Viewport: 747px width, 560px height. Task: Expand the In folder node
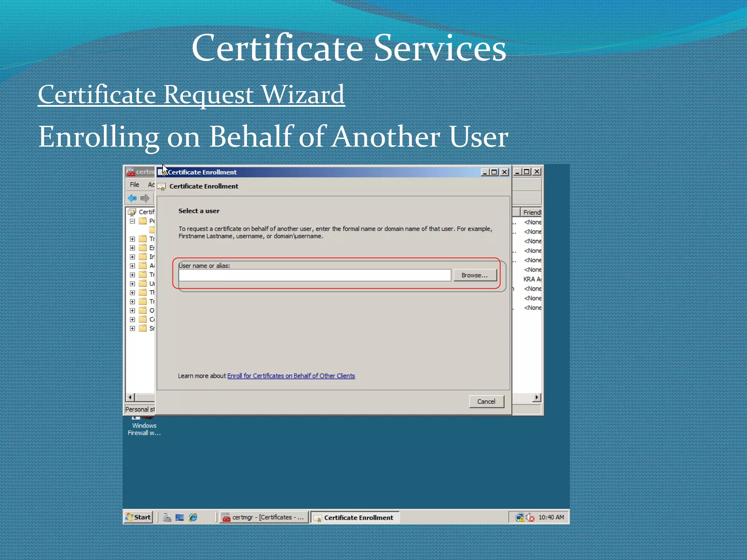click(x=132, y=257)
